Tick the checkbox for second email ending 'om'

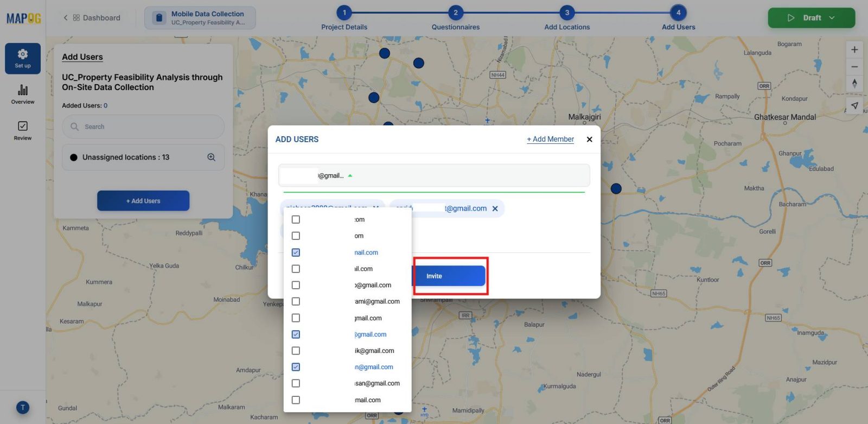point(296,236)
